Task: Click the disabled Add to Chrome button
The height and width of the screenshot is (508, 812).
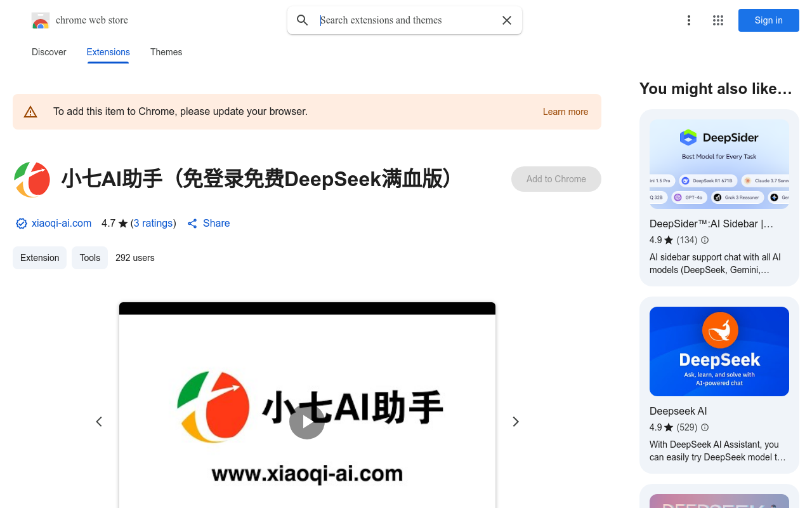Action: (x=556, y=179)
